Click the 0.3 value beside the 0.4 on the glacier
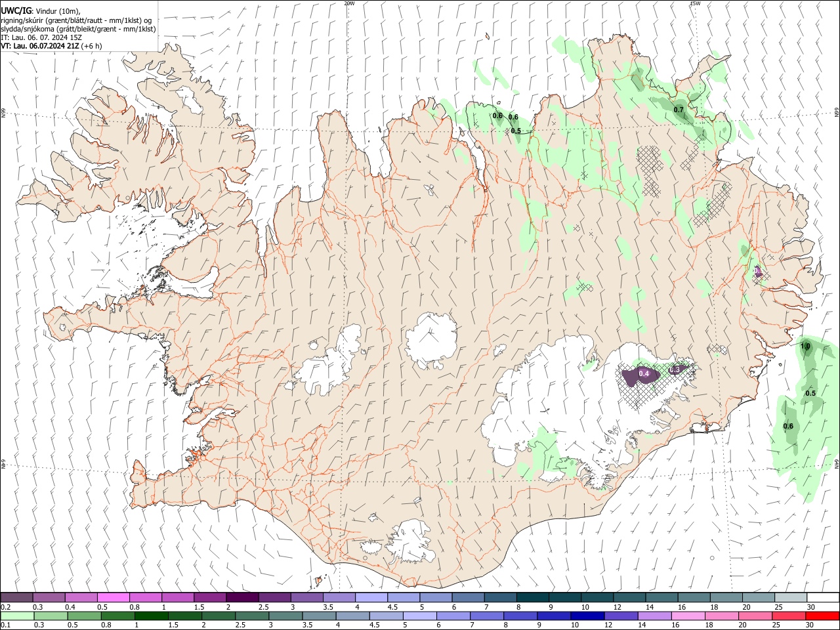This screenshot has width=840, height=630. (x=675, y=370)
